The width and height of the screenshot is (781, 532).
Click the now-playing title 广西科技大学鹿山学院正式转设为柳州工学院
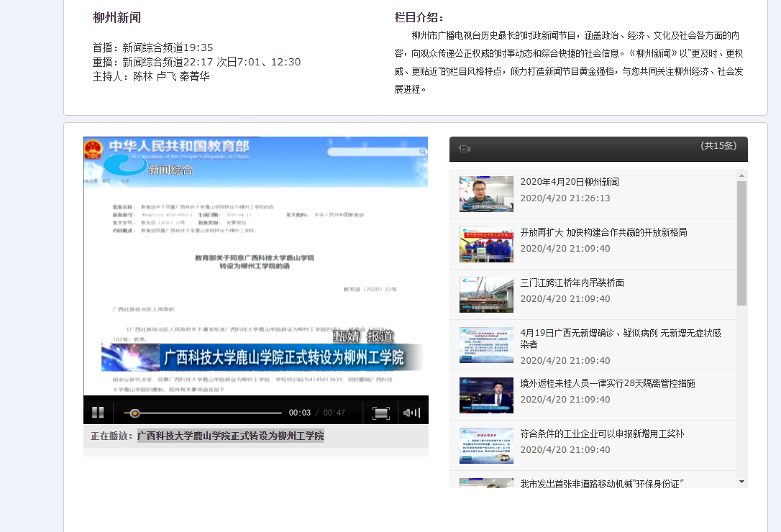point(231,436)
